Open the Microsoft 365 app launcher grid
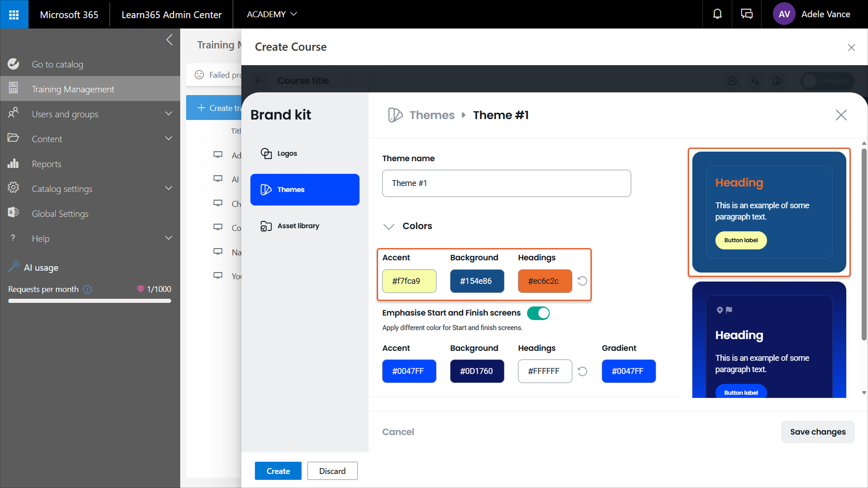The height and width of the screenshot is (488, 868). click(x=14, y=14)
